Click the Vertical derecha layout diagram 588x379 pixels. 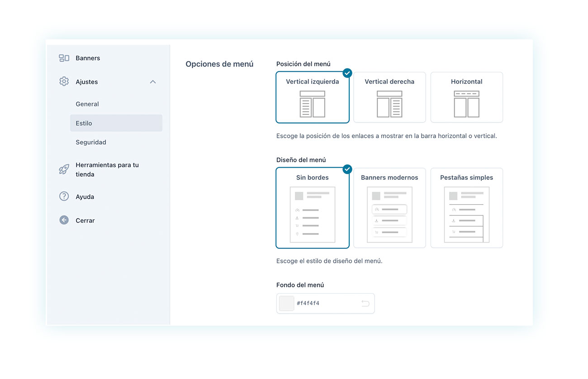tap(389, 104)
